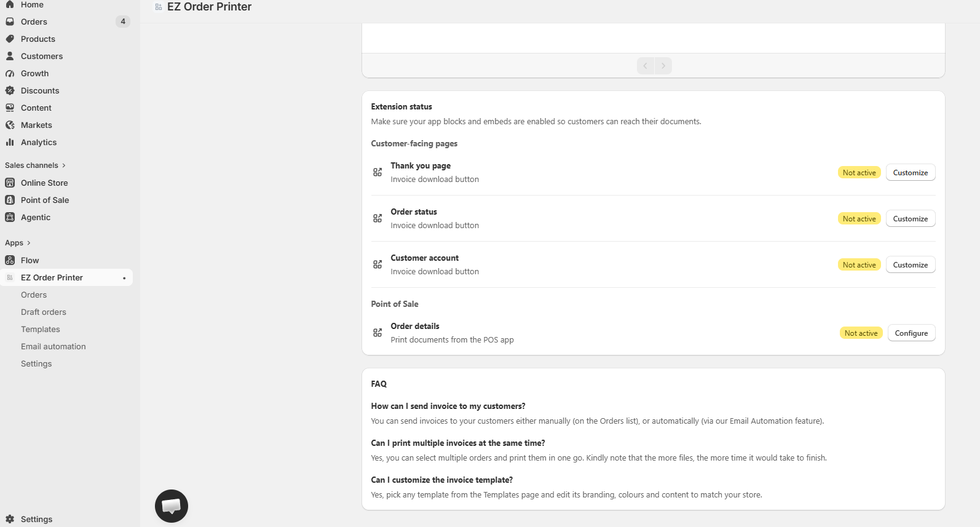Click the FAQ question about sending invoices
This screenshot has width=980, height=527.
448,406
